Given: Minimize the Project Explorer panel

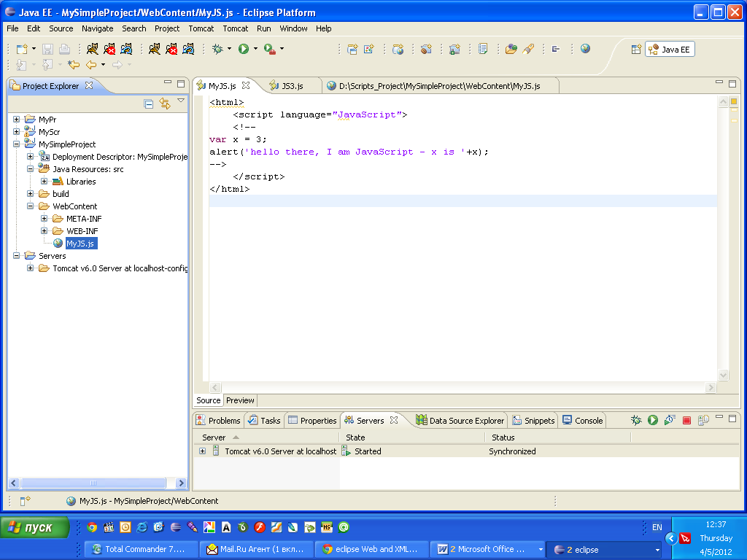Looking at the screenshot, I should 167,82.
